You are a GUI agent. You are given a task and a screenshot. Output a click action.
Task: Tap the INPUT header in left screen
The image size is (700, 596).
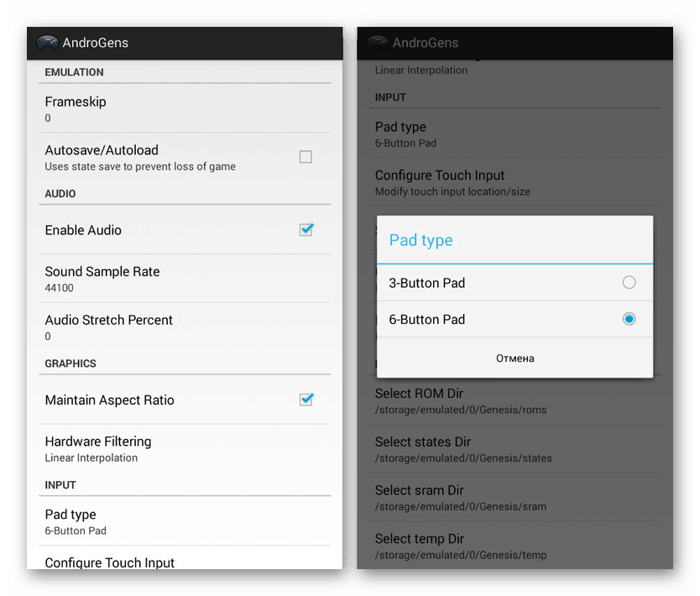60,485
